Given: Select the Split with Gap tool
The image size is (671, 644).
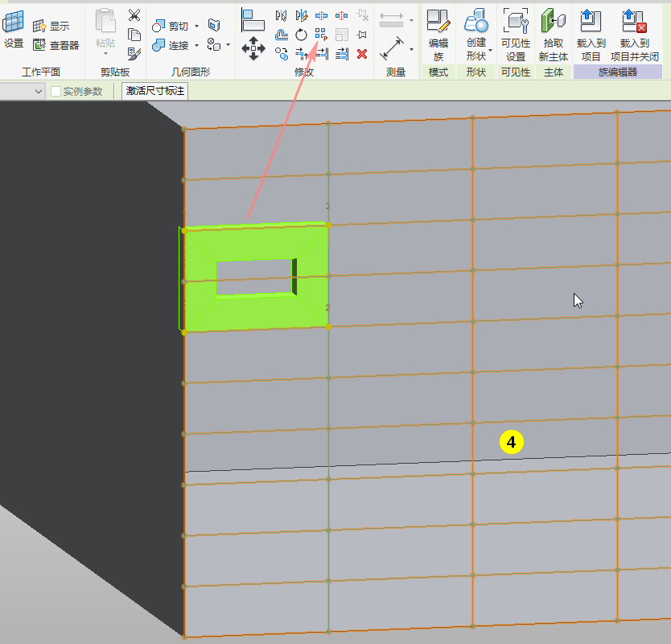Looking at the screenshot, I should click(341, 16).
